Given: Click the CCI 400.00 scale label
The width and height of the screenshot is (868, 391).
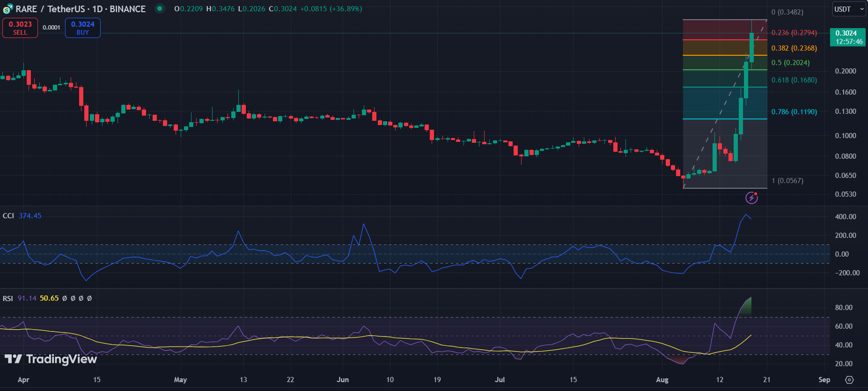Looking at the screenshot, I should (846, 217).
